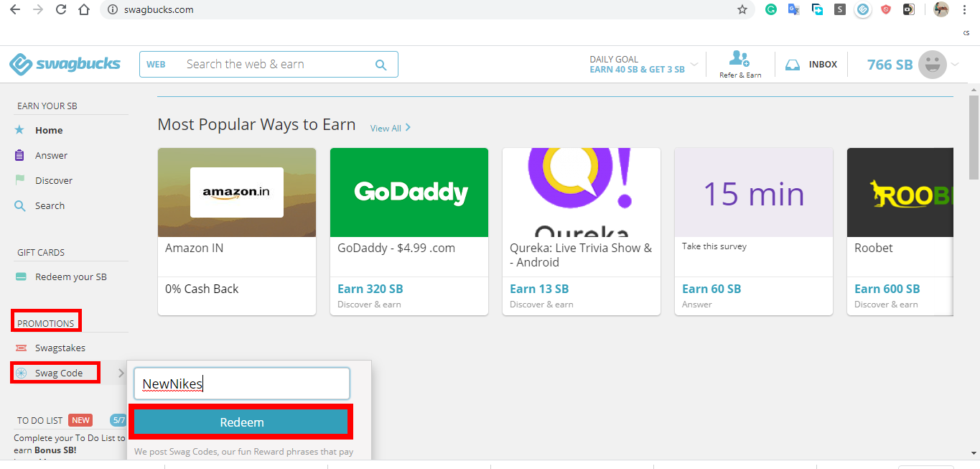The height and width of the screenshot is (469, 980).
Task: Click the browser forward arrow
Action: coord(38,9)
